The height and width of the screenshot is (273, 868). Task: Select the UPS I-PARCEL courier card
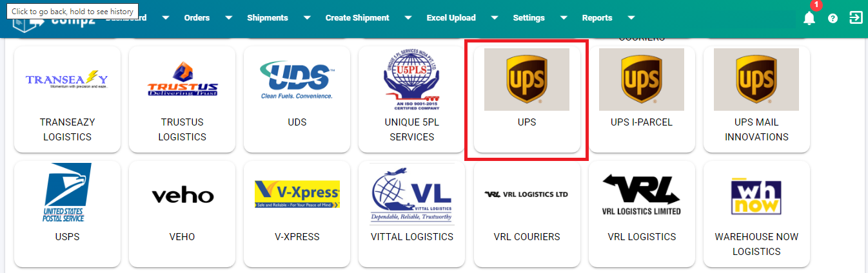pyautogui.click(x=642, y=99)
